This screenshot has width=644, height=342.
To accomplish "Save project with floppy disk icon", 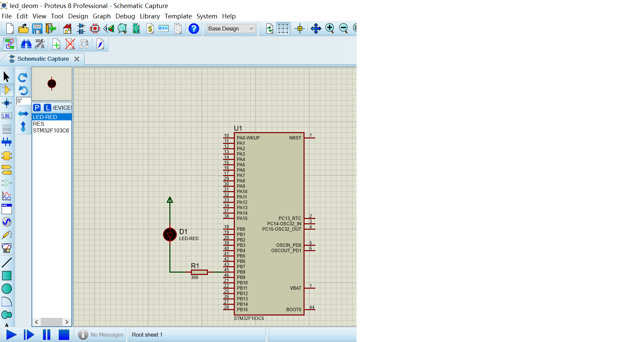I will (x=37, y=28).
